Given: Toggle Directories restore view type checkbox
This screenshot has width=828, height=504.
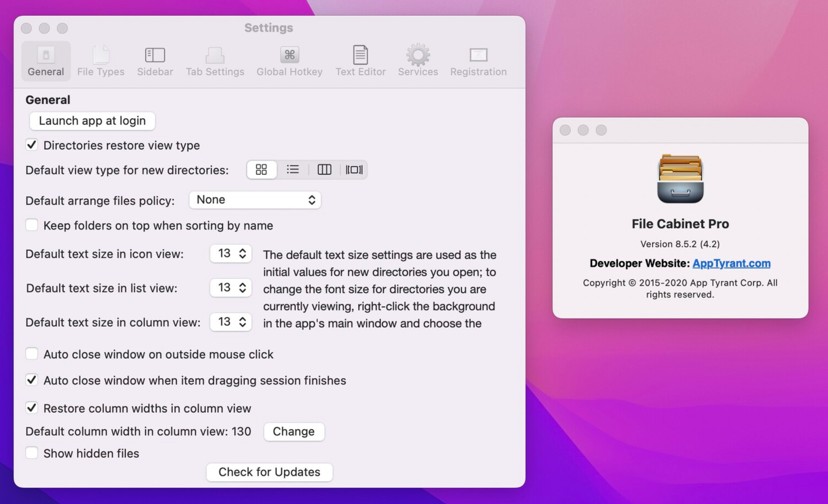Looking at the screenshot, I should coord(32,145).
